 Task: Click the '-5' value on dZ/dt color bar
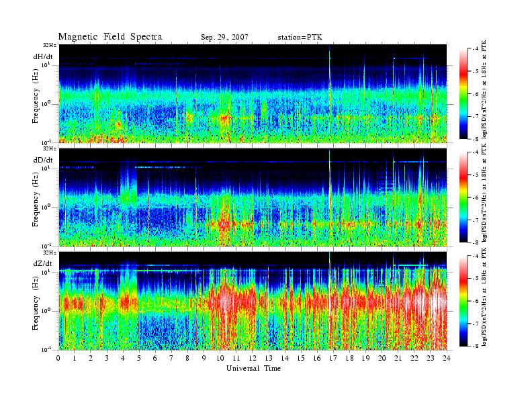pyautogui.click(x=476, y=279)
